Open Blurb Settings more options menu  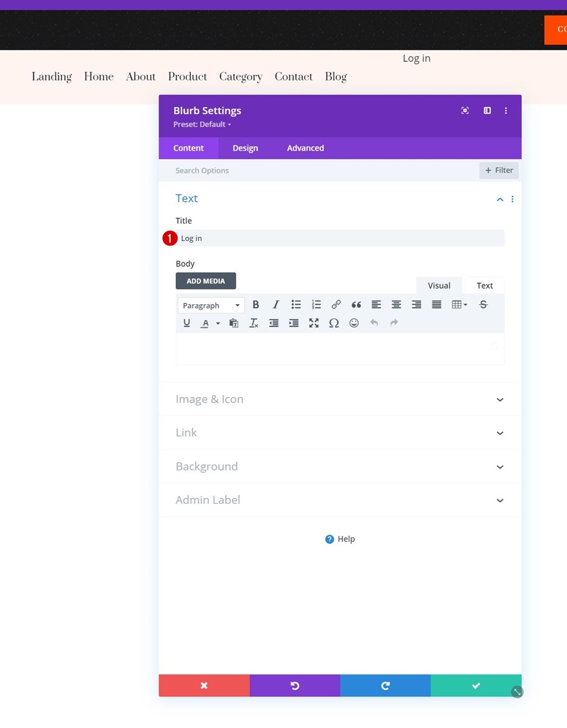tap(506, 111)
